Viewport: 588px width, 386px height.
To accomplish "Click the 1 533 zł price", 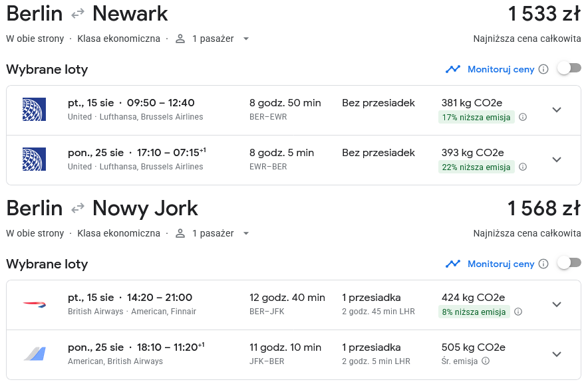I will click(544, 14).
